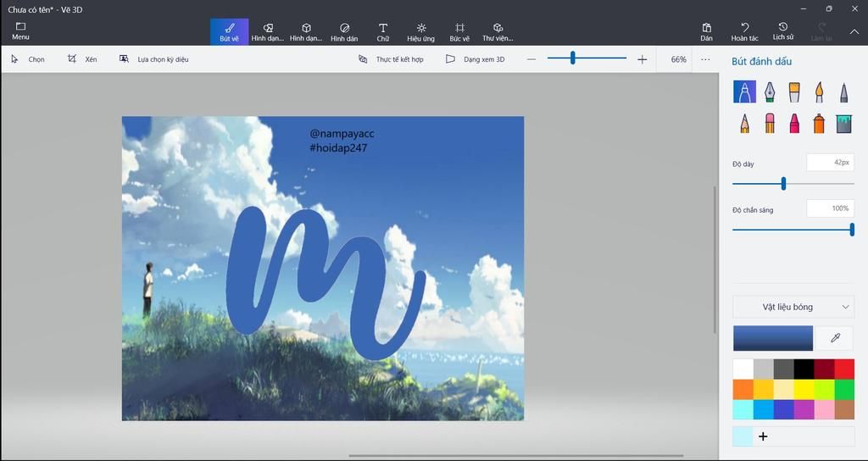Image resolution: width=868 pixels, height=461 pixels.
Task: Select the Marker brush tool
Action: coord(744,92)
